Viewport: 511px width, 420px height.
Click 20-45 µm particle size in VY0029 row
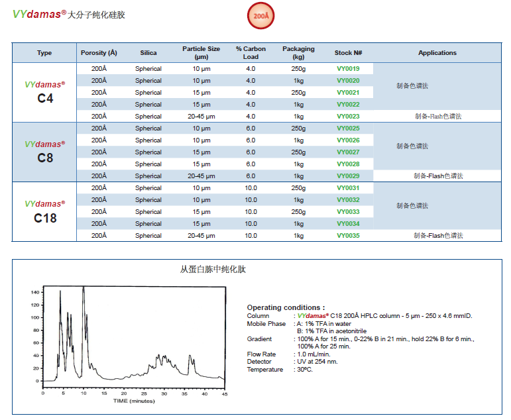pos(201,176)
